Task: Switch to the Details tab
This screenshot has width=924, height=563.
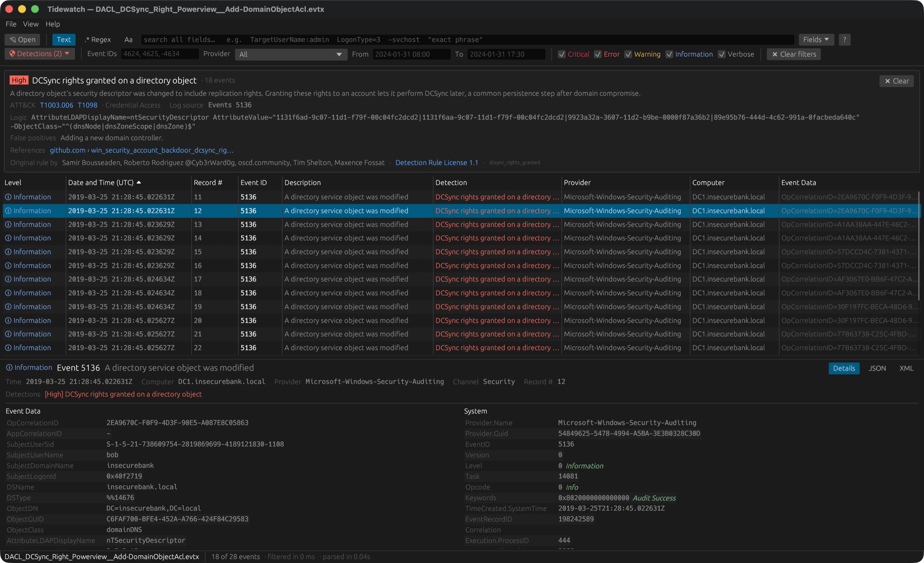Action: tap(844, 368)
